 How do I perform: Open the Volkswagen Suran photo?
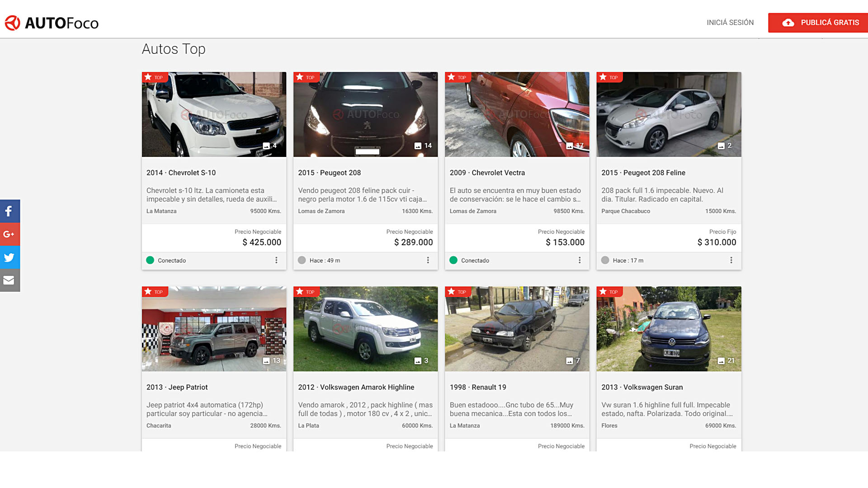click(x=669, y=329)
